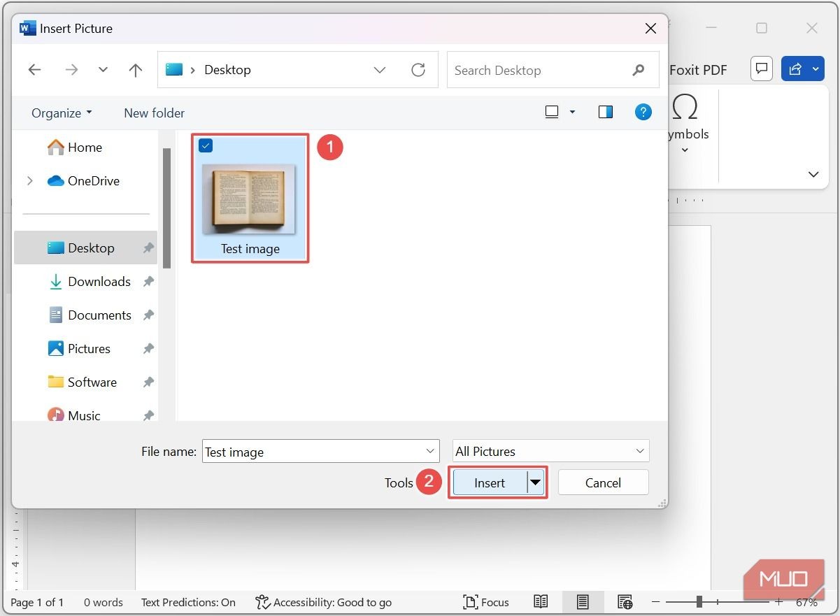Open Foxit PDF tab in Word
Screen dimensions: 840x616
tap(698, 70)
